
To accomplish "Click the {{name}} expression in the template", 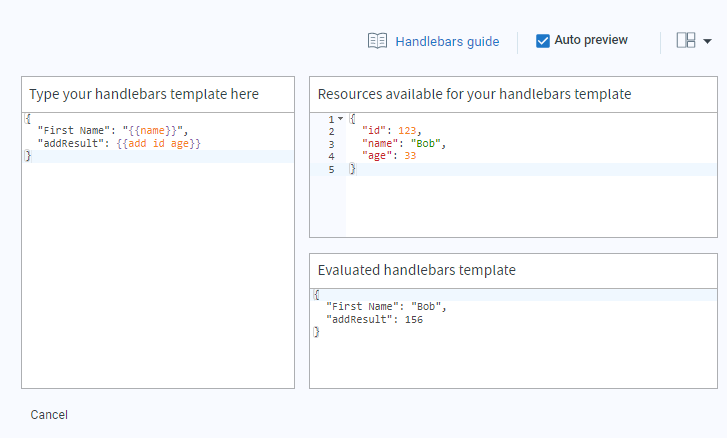I will [x=153, y=131].
